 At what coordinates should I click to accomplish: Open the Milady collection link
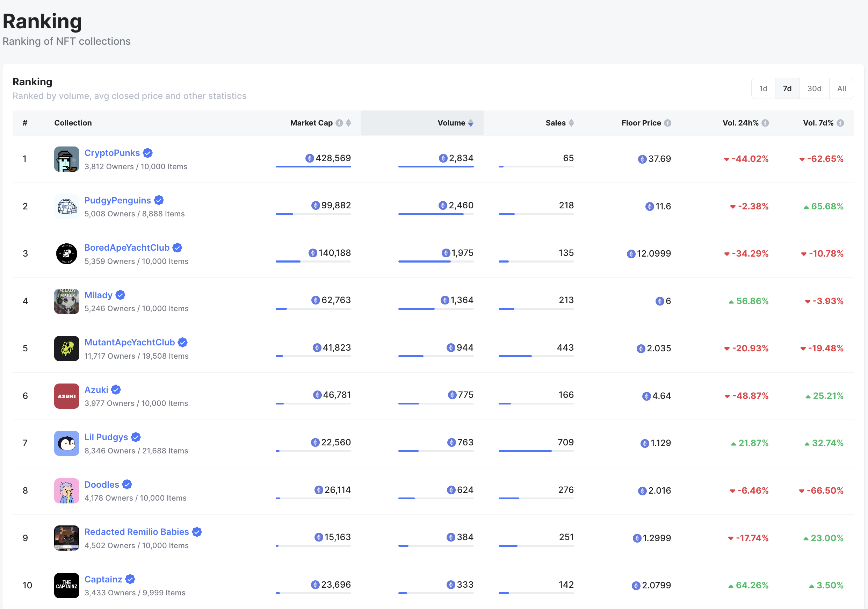tap(98, 295)
